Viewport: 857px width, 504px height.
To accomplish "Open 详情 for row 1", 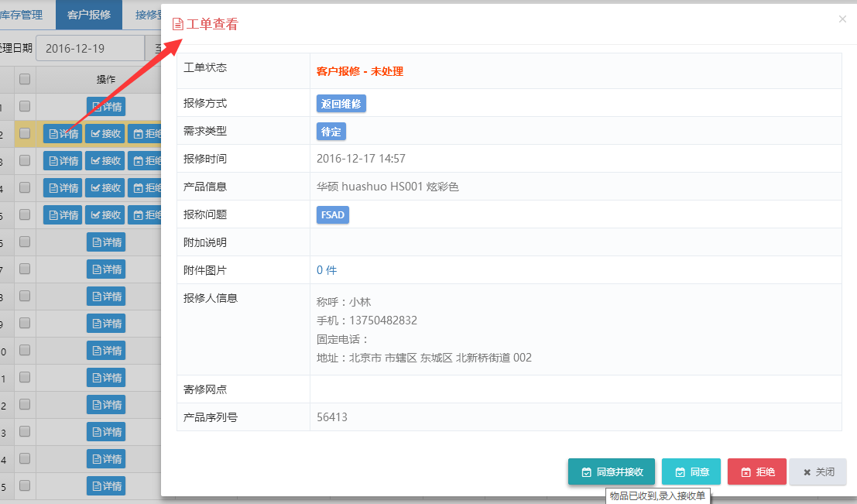I will 106,107.
